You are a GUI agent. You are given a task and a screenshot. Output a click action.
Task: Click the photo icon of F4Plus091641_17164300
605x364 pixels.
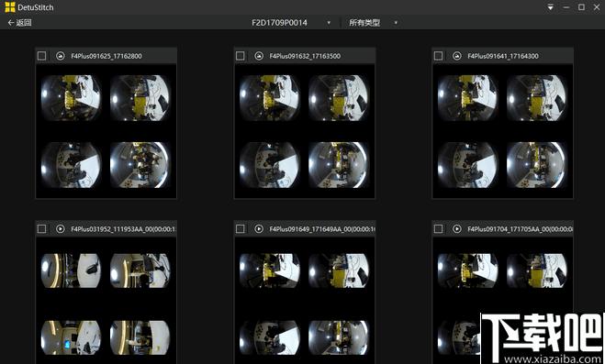click(457, 56)
